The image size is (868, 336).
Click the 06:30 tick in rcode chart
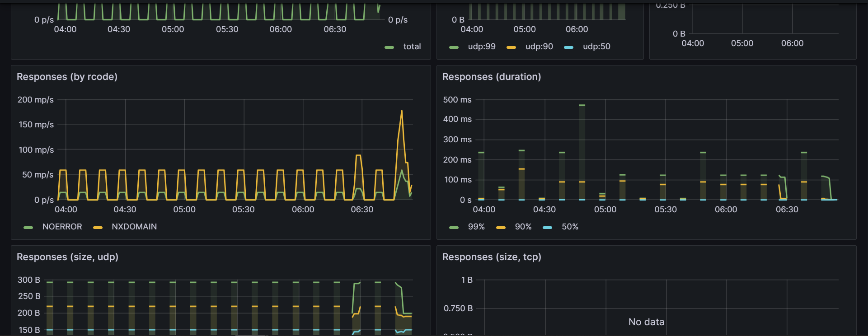(x=362, y=210)
